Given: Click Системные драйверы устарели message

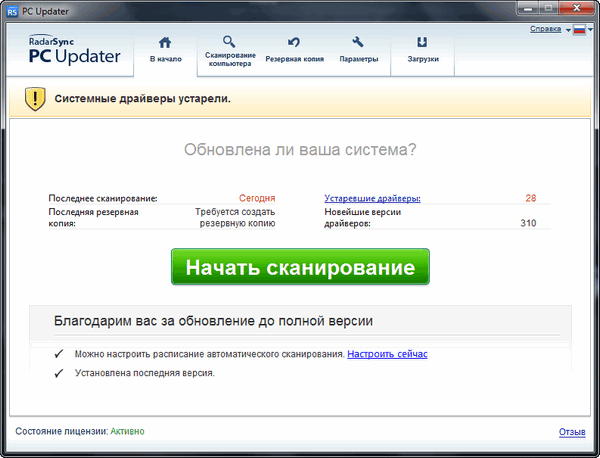Looking at the screenshot, I should click(142, 99).
